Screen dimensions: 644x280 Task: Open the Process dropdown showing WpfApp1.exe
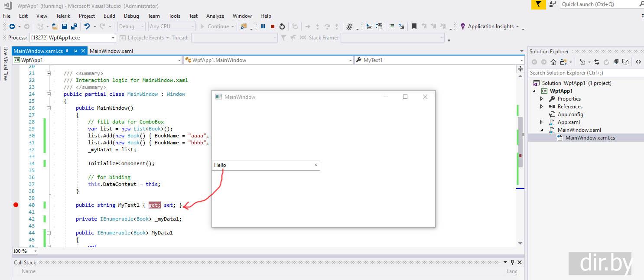113,38
